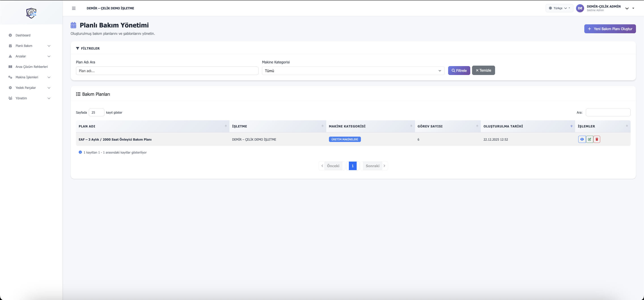Open Arıza Çözüm Rehberleri sidebar item
The image size is (644, 300).
(x=32, y=67)
